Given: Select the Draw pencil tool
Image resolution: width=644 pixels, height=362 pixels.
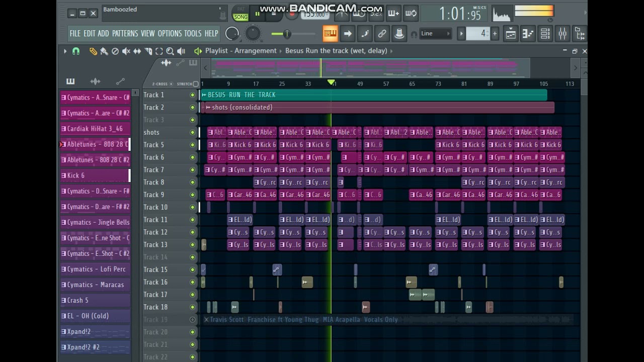Looking at the screenshot, I should (93, 51).
